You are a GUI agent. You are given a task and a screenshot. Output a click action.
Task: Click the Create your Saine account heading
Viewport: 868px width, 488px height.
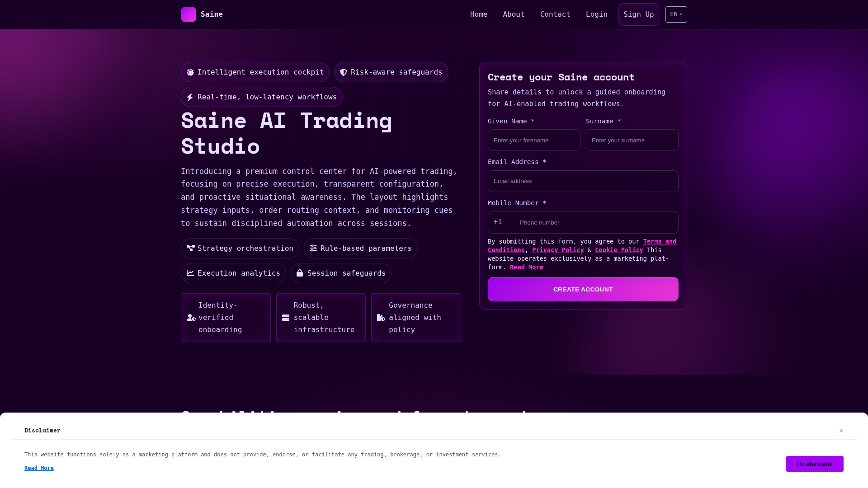click(561, 77)
